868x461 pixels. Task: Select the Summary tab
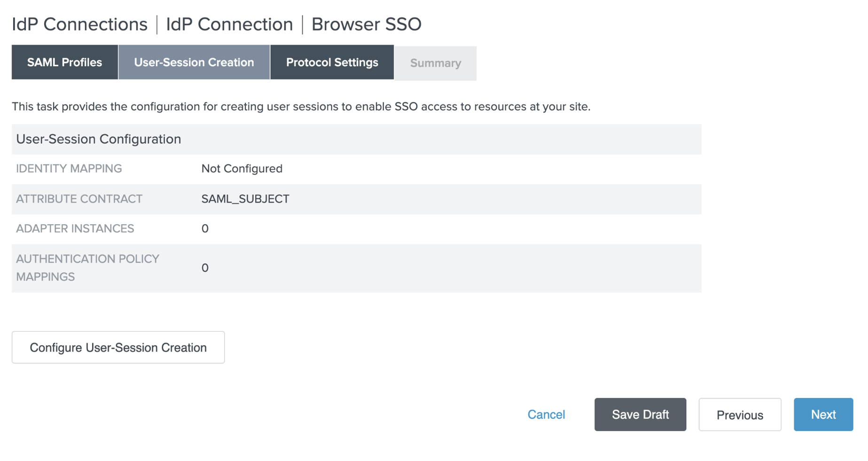[x=435, y=63]
